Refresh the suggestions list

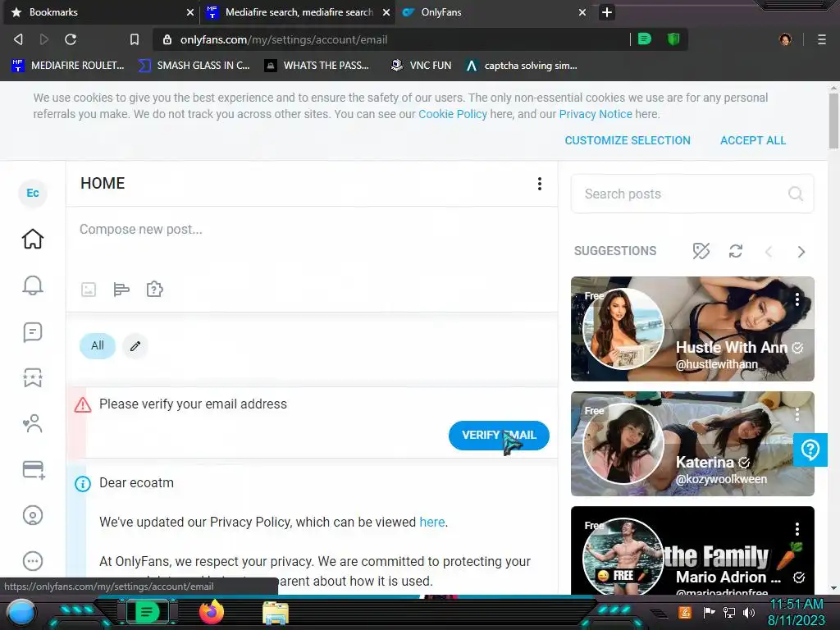(736, 251)
